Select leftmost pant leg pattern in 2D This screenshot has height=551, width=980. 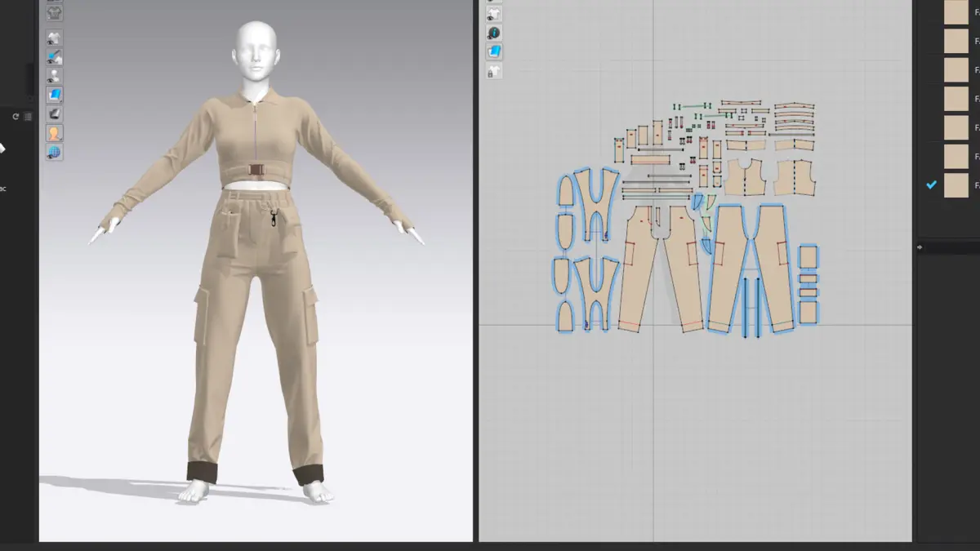tap(639, 268)
